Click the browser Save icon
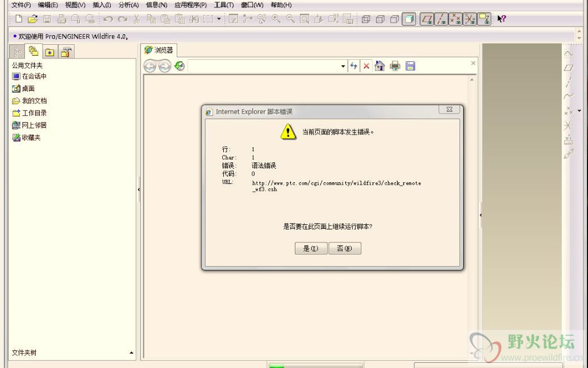This screenshot has height=368, width=588. [x=411, y=66]
